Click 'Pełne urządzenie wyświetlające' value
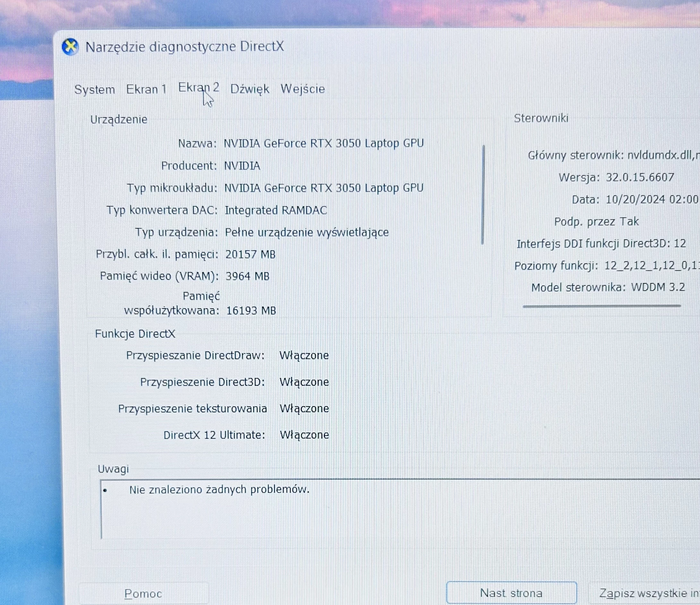Image resolution: width=700 pixels, height=605 pixels. (307, 233)
